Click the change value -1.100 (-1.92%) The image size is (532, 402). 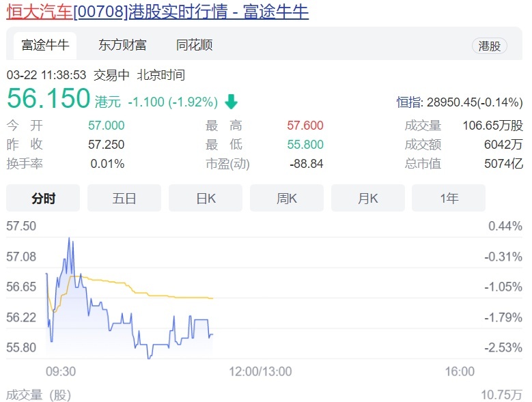173,102
